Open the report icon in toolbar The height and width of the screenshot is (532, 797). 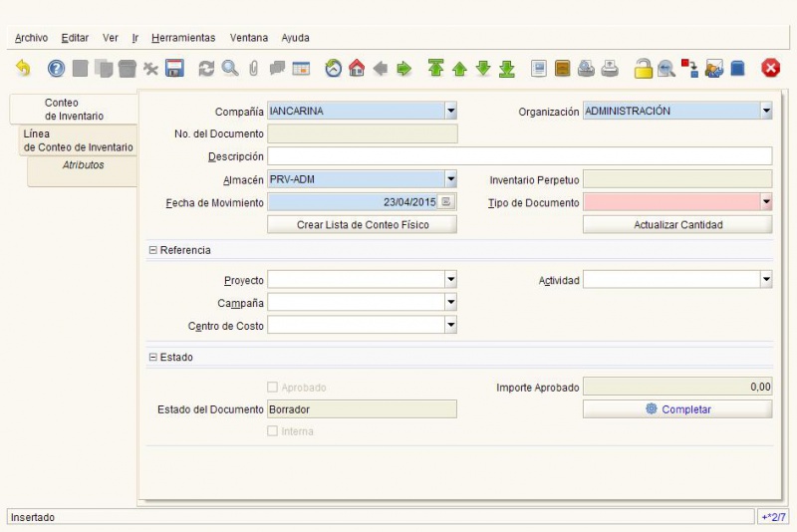539,68
